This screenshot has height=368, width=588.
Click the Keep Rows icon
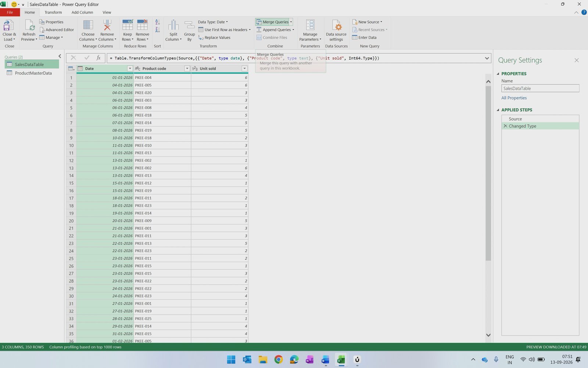pos(128,25)
